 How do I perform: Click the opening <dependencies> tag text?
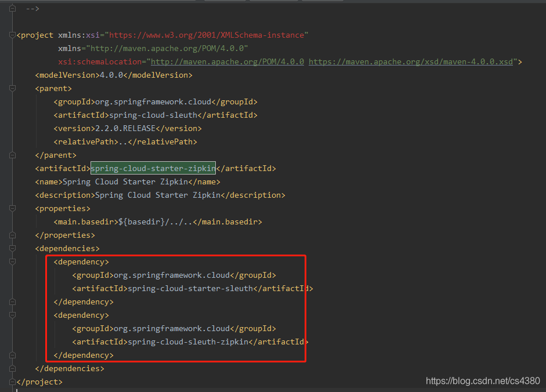coord(67,249)
